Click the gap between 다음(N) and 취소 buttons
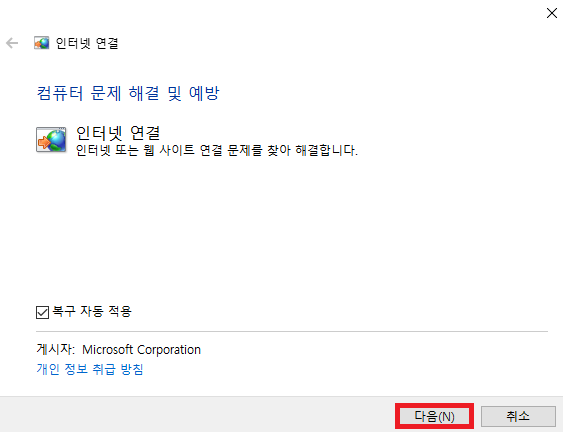Image resolution: width=563 pixels, height=432 pixels. pos(478,416)
